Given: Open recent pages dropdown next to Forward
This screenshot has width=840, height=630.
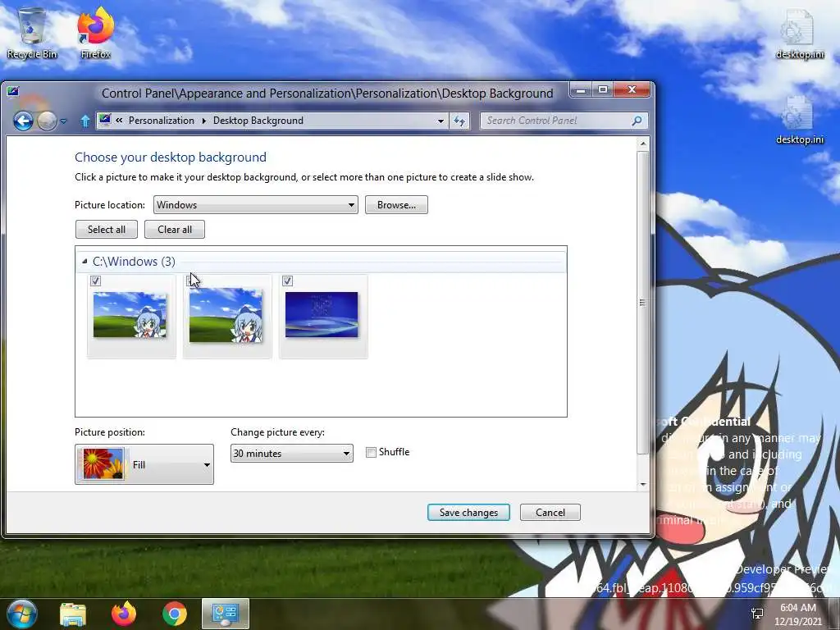Looking at the screenshot, I should coord(64,121).
